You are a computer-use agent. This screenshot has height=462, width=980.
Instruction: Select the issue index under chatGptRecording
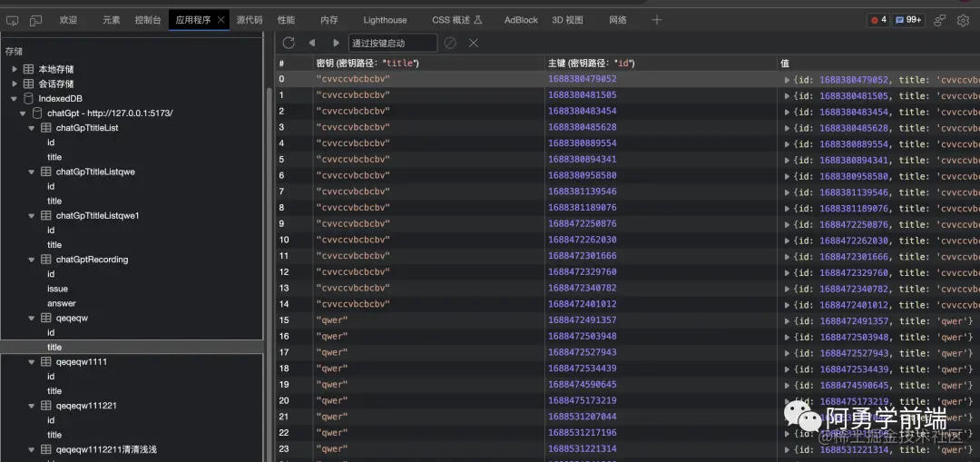coord(57,289)
